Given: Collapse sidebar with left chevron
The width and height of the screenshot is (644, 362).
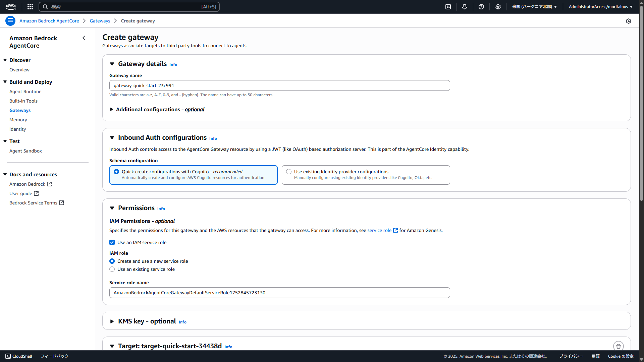Looking at the screenshot, I should click(x=84, y=38).
